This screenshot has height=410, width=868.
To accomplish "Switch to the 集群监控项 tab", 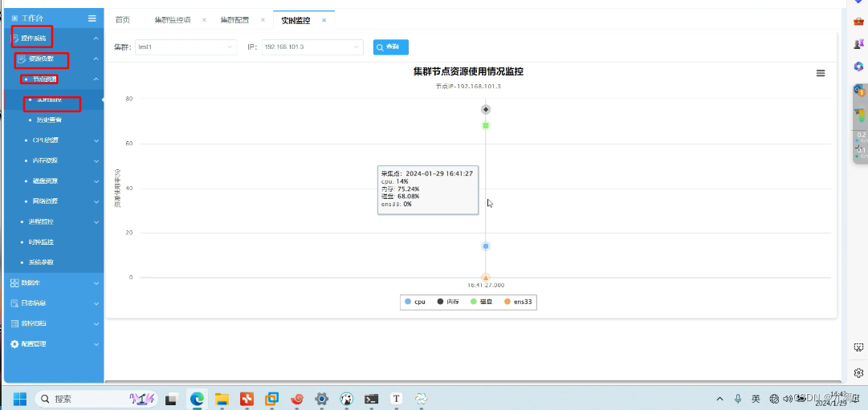I will 172,20.
